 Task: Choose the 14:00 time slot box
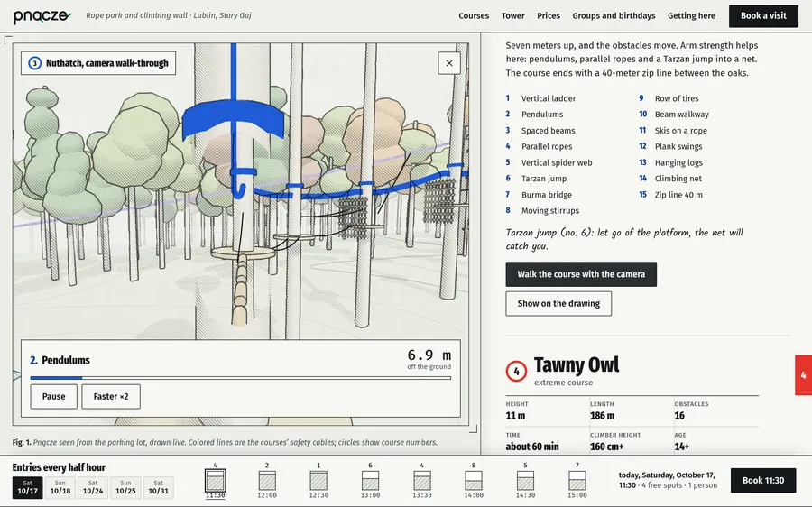[474, 481]
